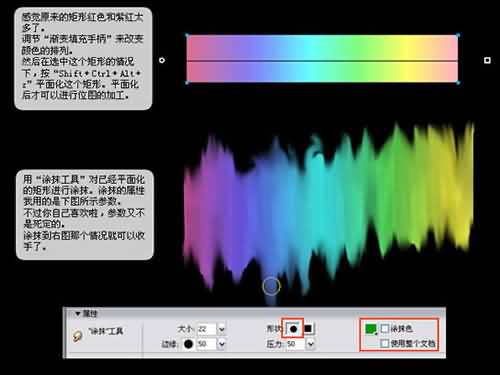This screenshot has width=500, height=375.
Task: Click the gradient rectangle on canvas
Action: [x=322, y=59]
